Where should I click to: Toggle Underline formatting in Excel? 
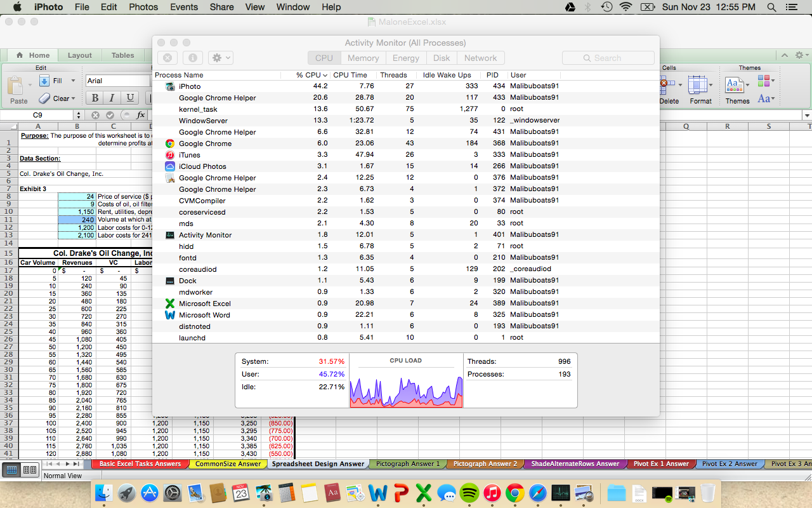click(130, 98)
